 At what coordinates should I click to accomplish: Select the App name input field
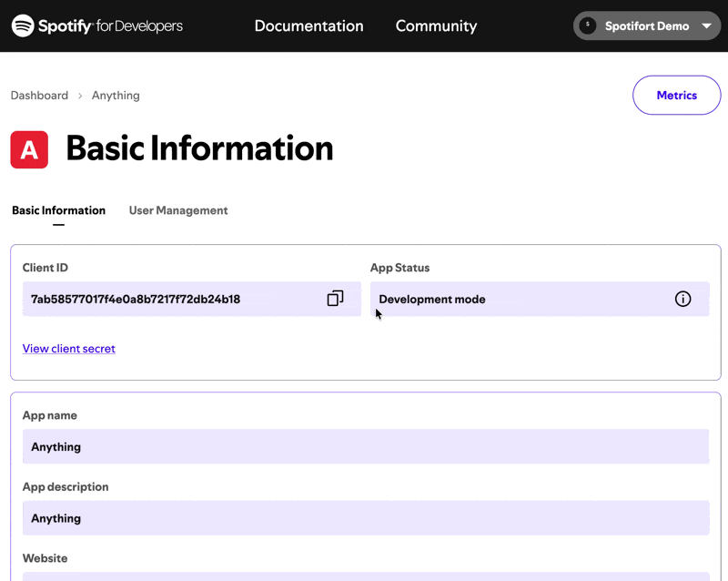point(364,446)
